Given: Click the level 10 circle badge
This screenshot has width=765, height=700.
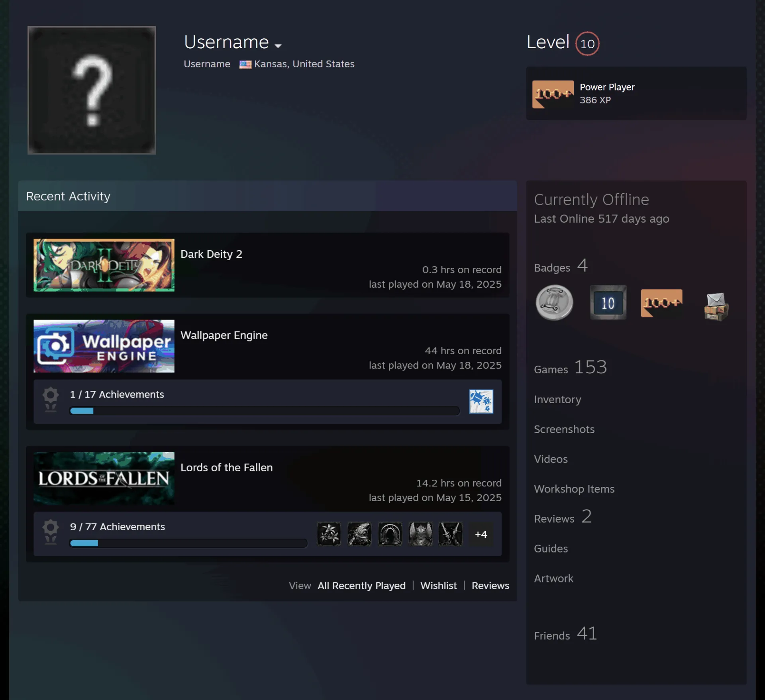Looking at the screenshot, I should coord(587,43).
